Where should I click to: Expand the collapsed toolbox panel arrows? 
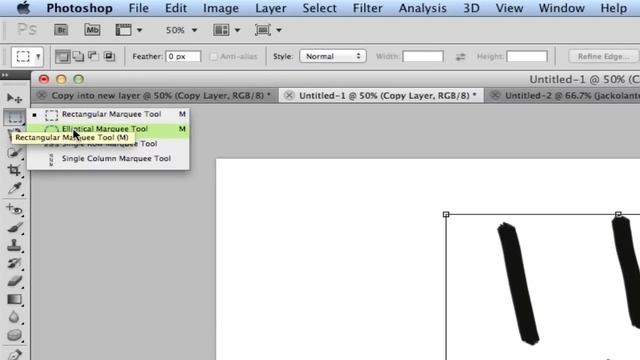tap(5, 75)
